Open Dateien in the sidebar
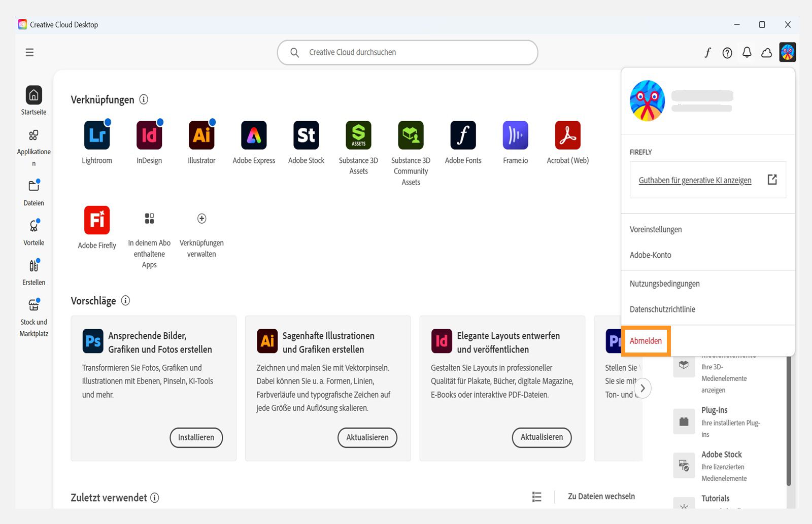812x524 pixels. pos(33,192)
